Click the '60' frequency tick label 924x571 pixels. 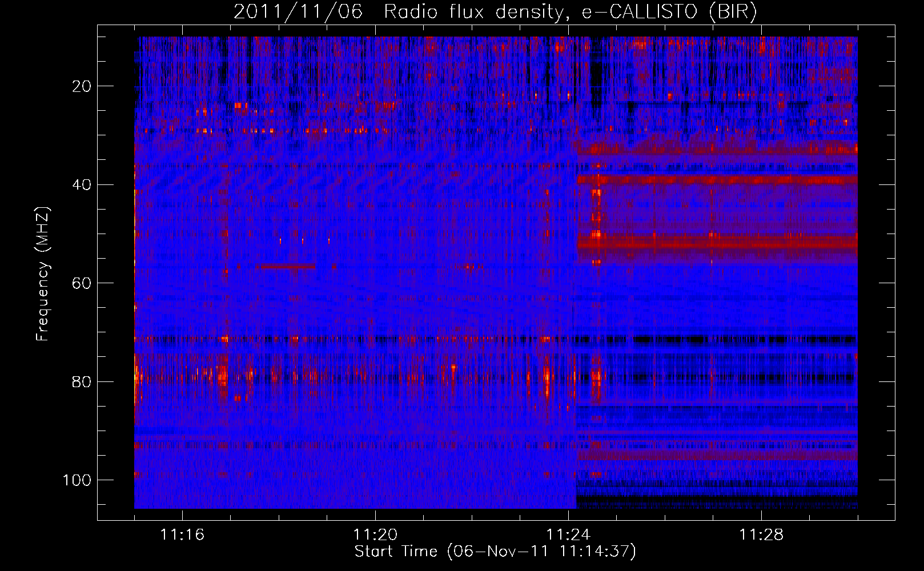(82, 283)
